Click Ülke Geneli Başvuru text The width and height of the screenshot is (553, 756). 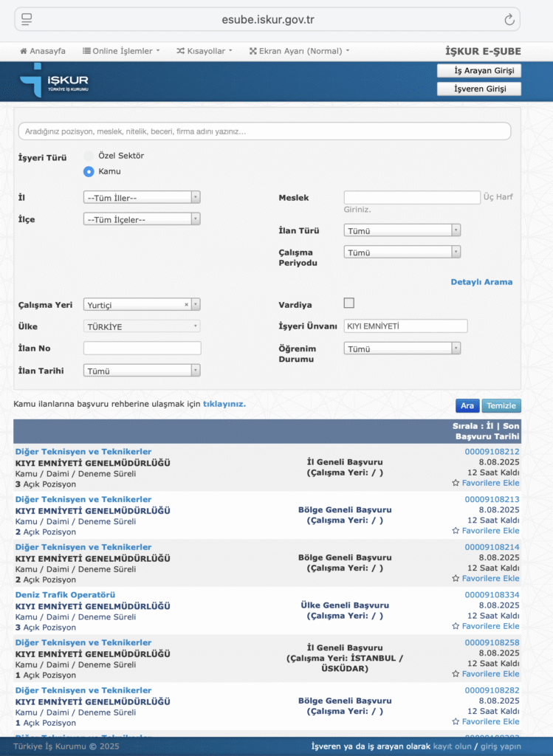[345, 605]
